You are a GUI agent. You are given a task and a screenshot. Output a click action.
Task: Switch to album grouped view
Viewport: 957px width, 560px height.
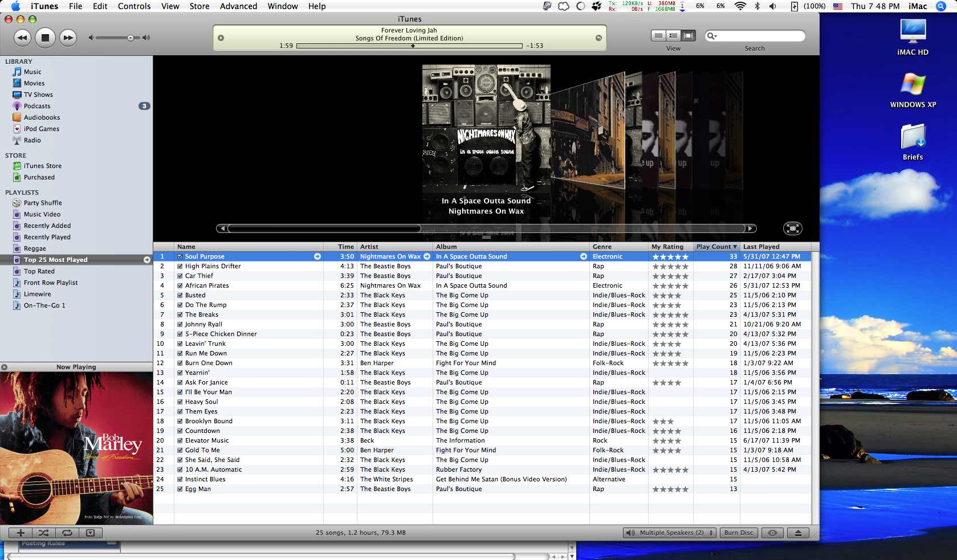pos(674,35)
